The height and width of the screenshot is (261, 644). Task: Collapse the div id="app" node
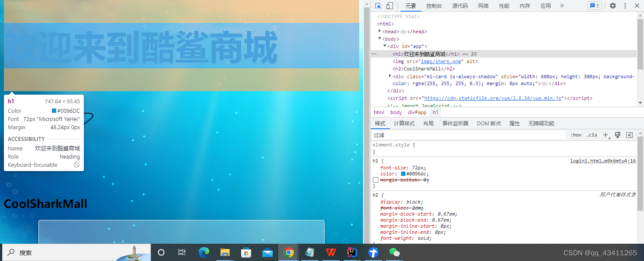(385, 46)
